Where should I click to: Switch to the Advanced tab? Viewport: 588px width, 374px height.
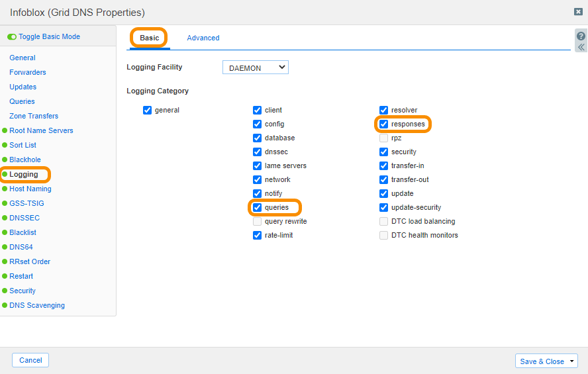[x=203, y=38]
